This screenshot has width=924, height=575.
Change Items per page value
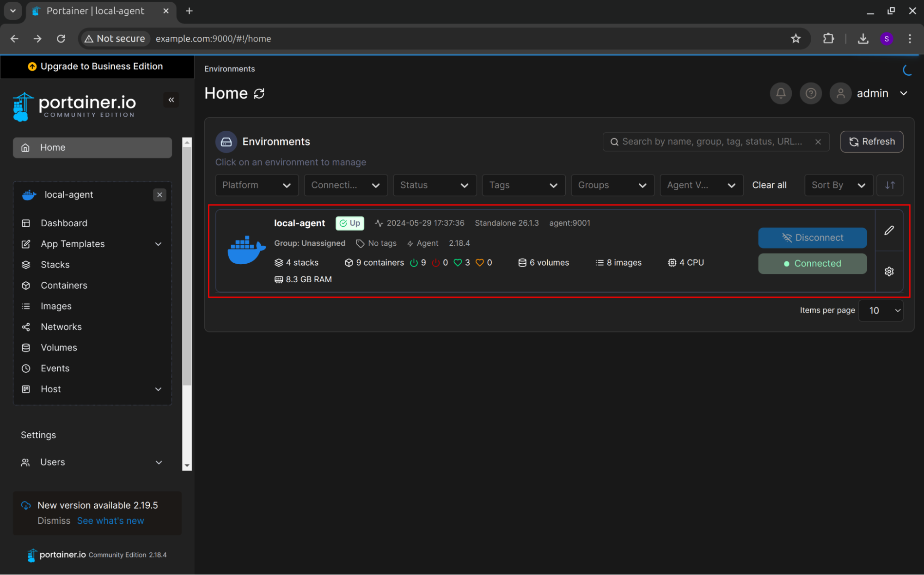(881, 311)
